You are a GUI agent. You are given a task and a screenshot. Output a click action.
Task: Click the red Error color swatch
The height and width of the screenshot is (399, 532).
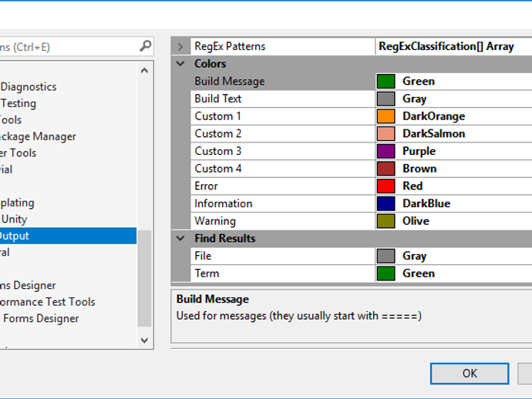(x=386, y=186)
